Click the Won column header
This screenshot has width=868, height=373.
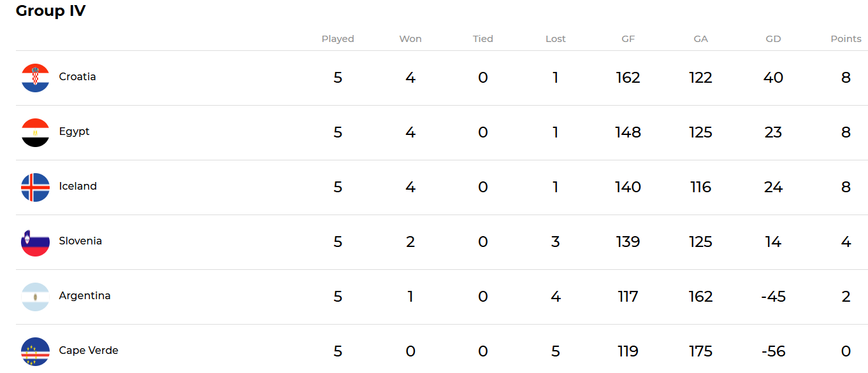[410, 39]
